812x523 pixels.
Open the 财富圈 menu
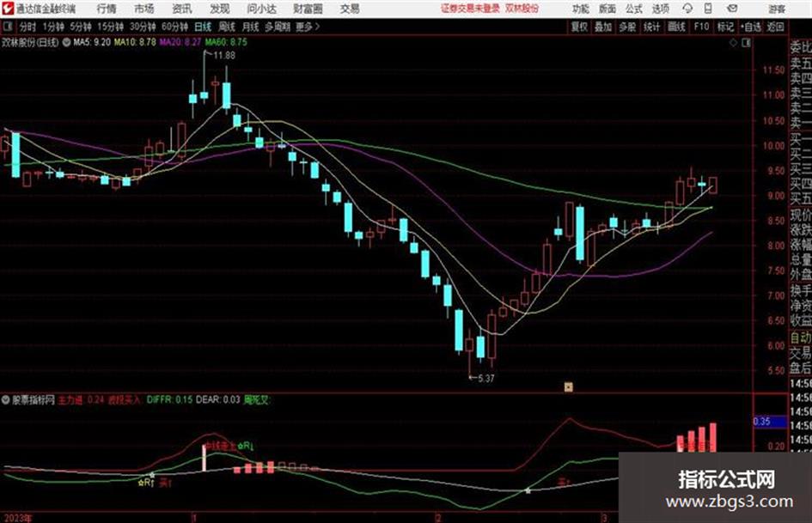(308, 9)
